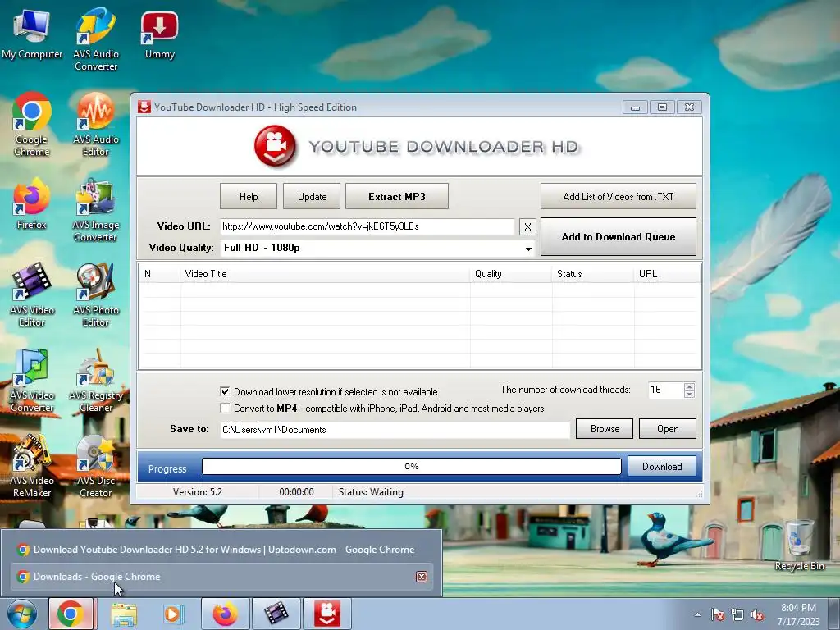Click the muted volume tray icon
Screen dimensions: 840x630
coord(757,615)
